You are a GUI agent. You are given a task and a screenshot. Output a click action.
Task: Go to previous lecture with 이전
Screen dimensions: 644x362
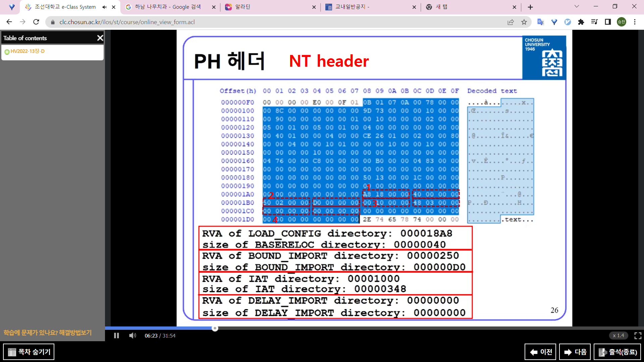click(540, 352)
